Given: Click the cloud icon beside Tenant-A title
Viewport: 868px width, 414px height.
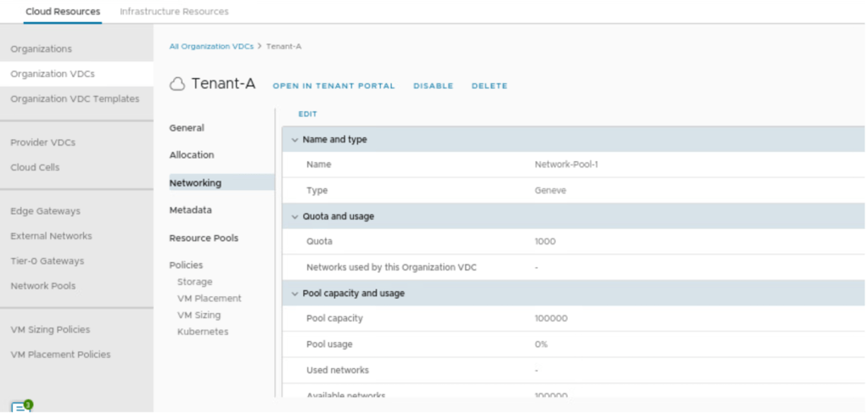Looking at the screenshot, I should pyautogui.click(x=177, y=84).
